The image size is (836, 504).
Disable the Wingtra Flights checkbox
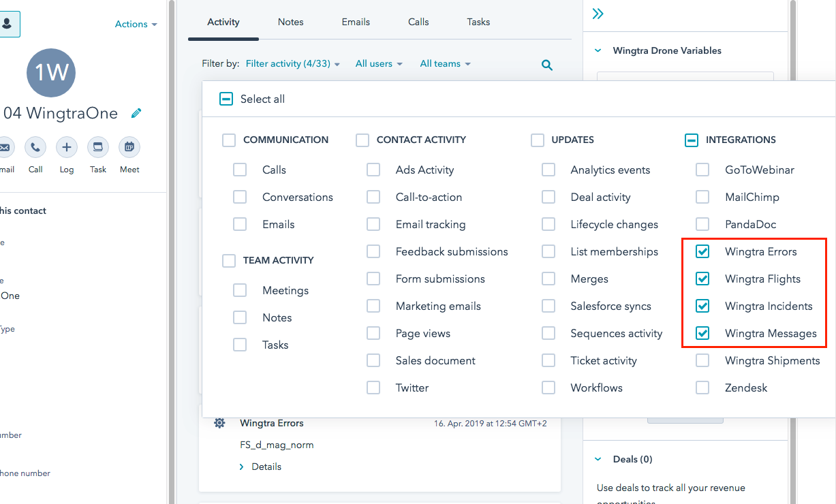702,279
